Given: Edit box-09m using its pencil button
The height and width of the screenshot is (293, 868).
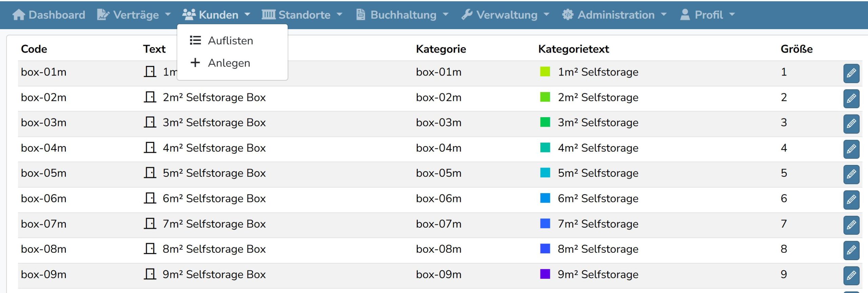Looking at the screenshot, I should pyautogui.click(x=851, y=275).
